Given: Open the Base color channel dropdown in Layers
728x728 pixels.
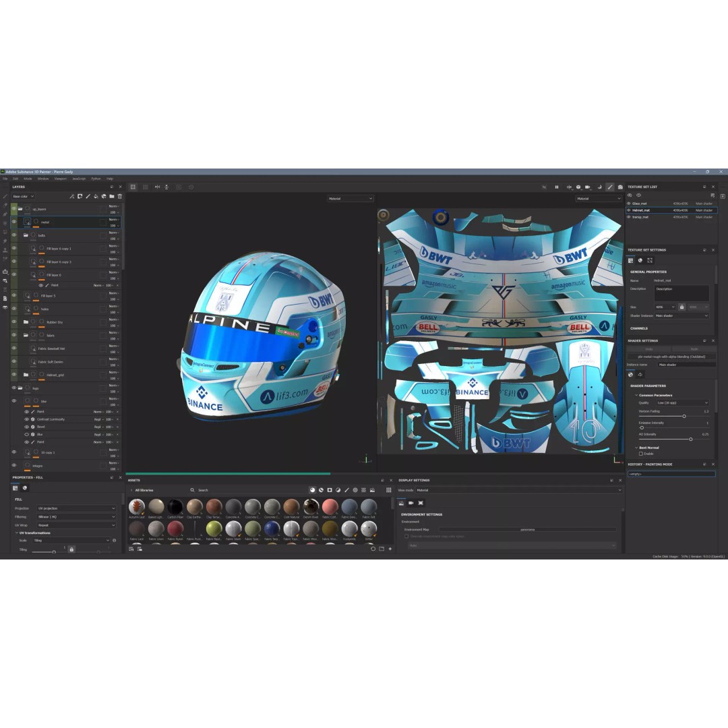Looking at the screenshot, I should tap(22, 196).
